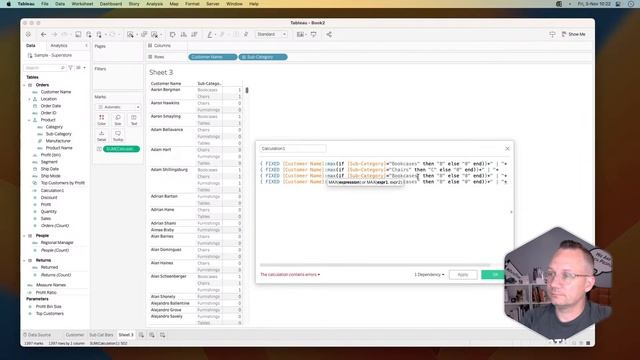Collapse the Returns table
Viewport: 640px width, 360px height.
24,260
